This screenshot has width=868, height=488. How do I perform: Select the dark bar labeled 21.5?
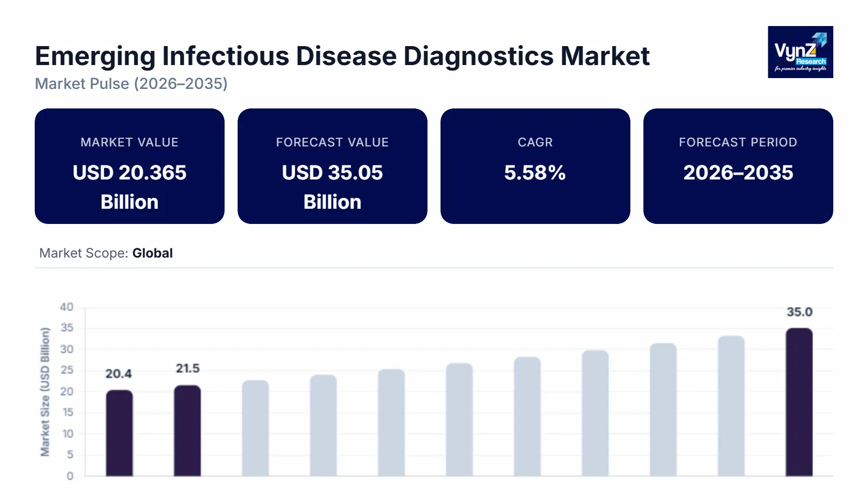pyautogui.click(x=187, y=431)
